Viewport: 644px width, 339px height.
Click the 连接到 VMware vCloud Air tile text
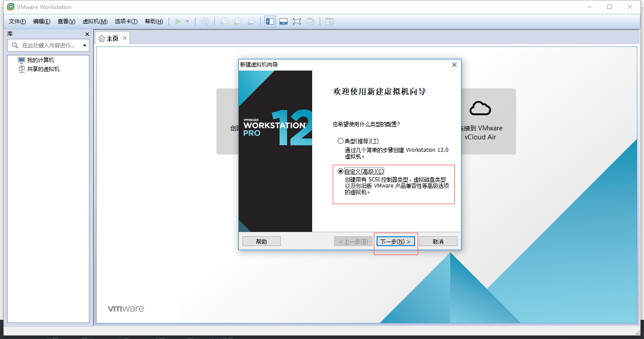[482, 133]
